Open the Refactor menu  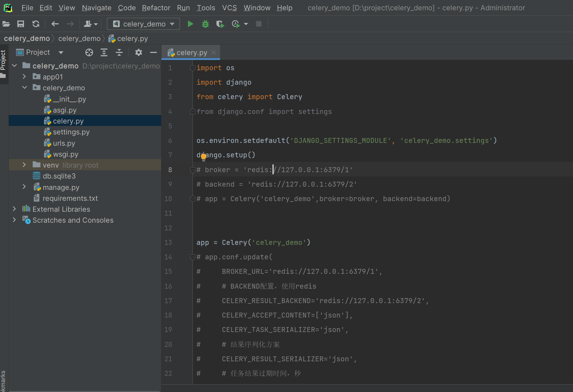156,8
